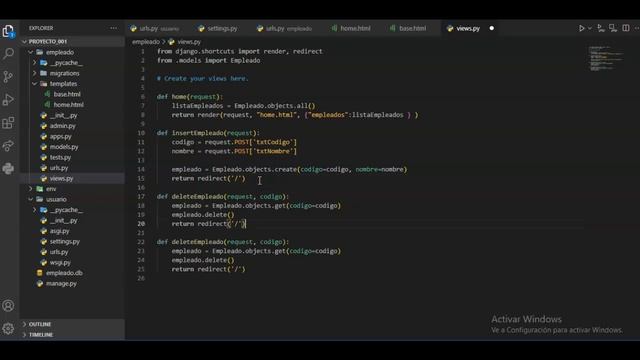Image resolution: width=640 pixels, height=360 pixels.
Task: Click 'from .models import Empleado' line
Action: [x=209, y=60]
